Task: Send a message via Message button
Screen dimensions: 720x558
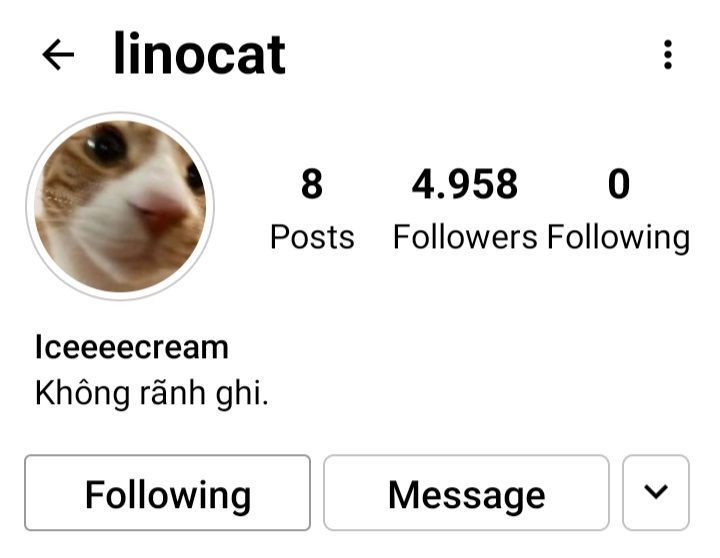Action: tap(467, 492)
